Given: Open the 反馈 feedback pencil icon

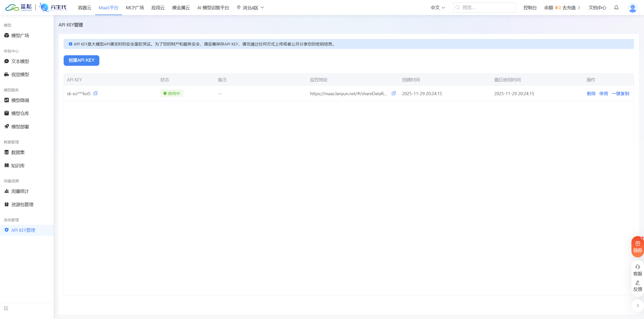Looking at the screenshot, I should tap(637, 286).
